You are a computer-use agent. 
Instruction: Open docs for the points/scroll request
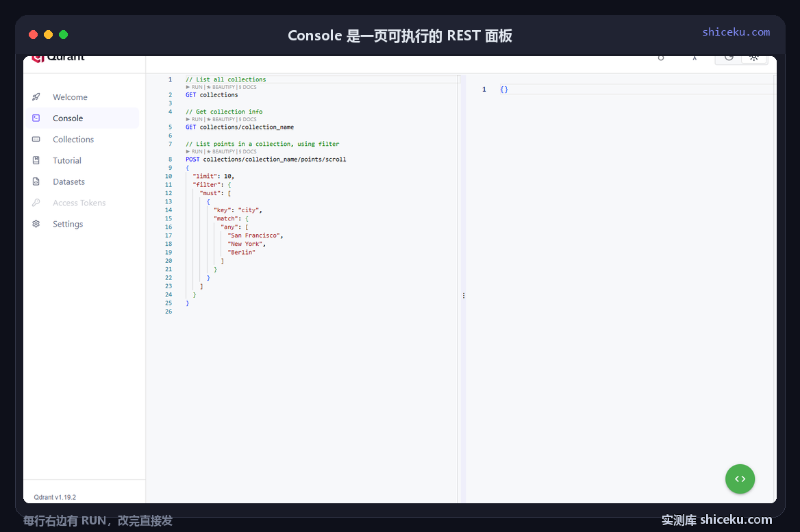pyautogui.click(x=248, y=151)
